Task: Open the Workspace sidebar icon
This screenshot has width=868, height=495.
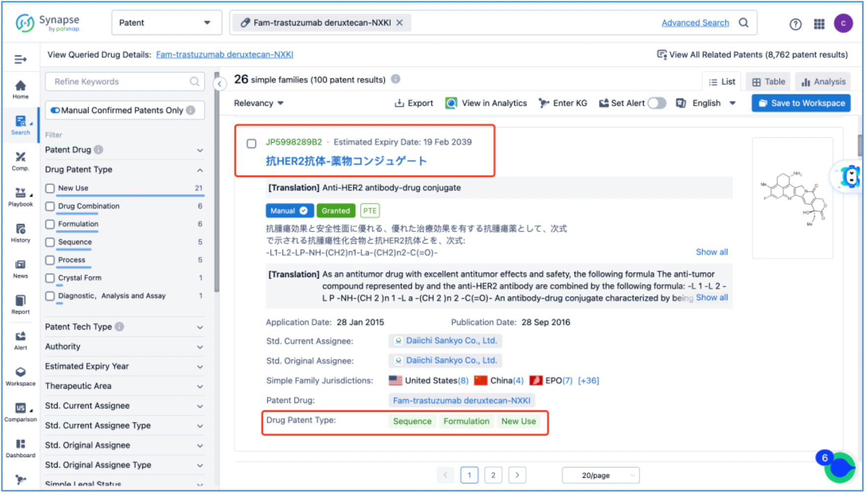Action: [x=21, y=377]
